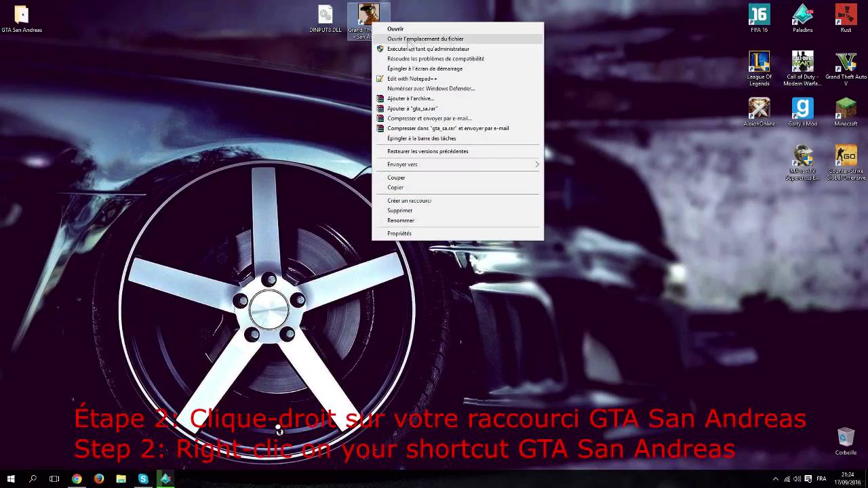The image size is (868, 488).
Task: Select Couper in the context menu
Action: point(458,178)
